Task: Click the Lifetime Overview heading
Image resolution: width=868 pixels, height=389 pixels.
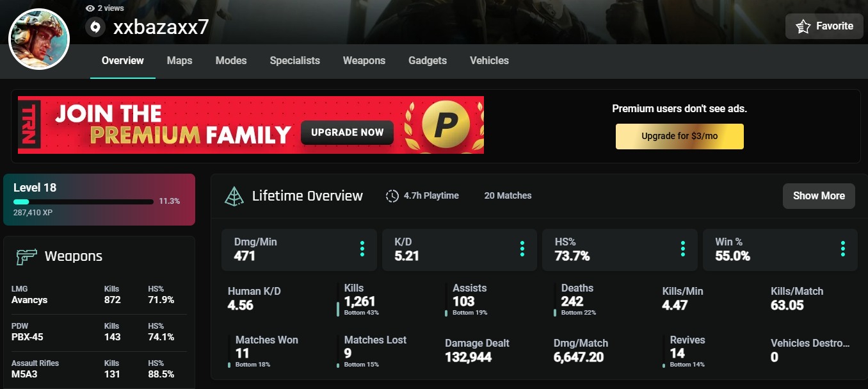Action: (307, 196)
